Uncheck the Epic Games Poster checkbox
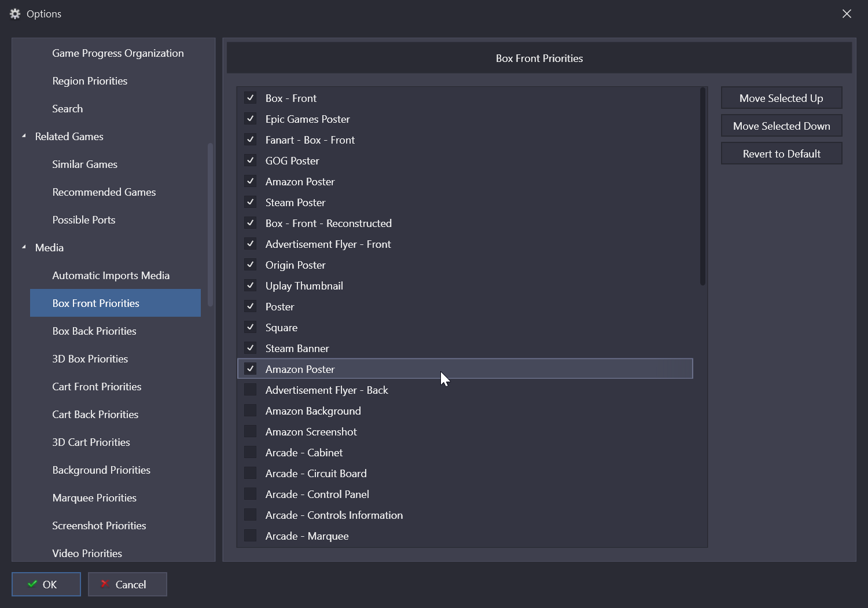868x608 pixels. [x=251, y=119]
